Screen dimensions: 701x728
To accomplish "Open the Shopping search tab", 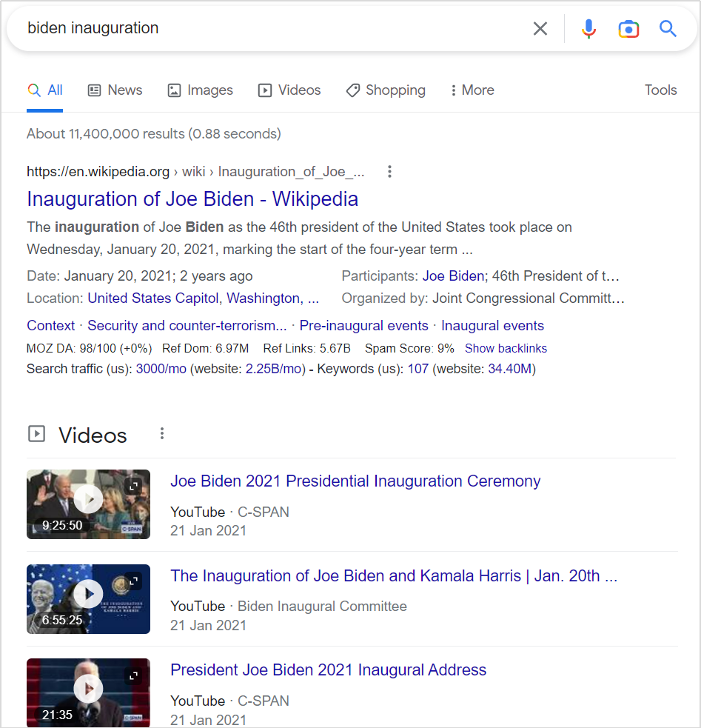I will point(386,90).
